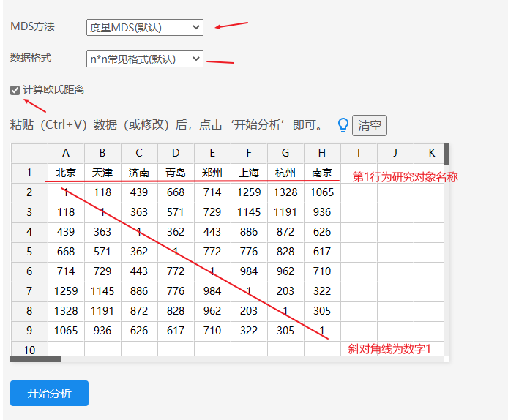Click the 开始分析 button
508x420 pixels.
[x=49, y=393]
